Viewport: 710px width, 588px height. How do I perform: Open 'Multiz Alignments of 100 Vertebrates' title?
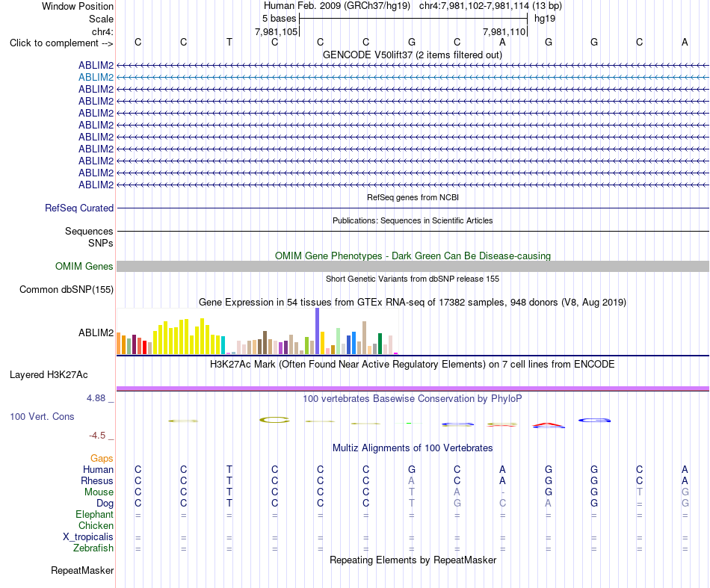413,448
